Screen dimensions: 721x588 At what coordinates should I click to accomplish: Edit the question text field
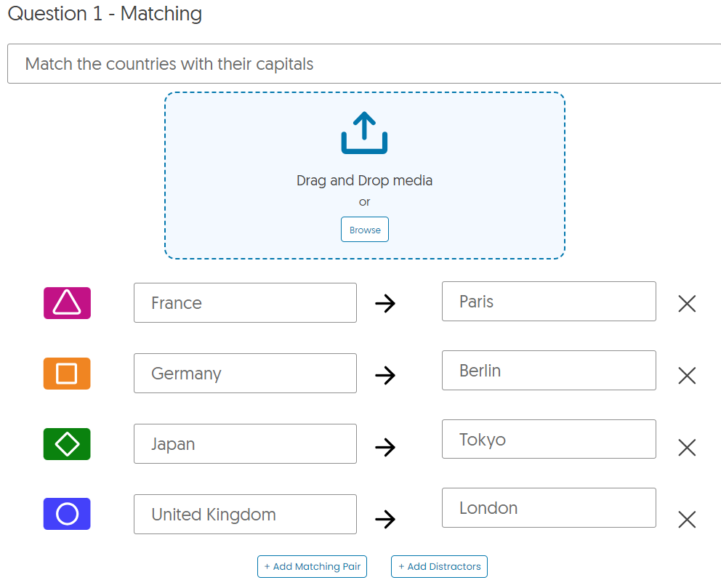364,64
